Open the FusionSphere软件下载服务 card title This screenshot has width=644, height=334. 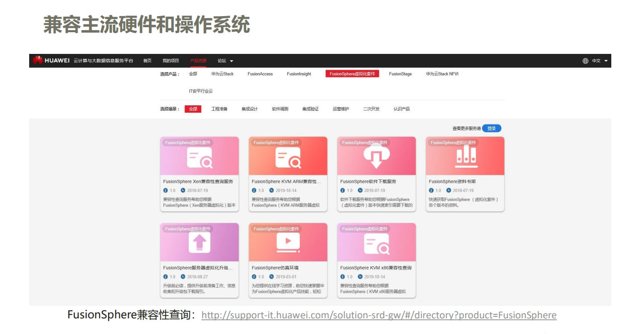[x=368, y=181]
